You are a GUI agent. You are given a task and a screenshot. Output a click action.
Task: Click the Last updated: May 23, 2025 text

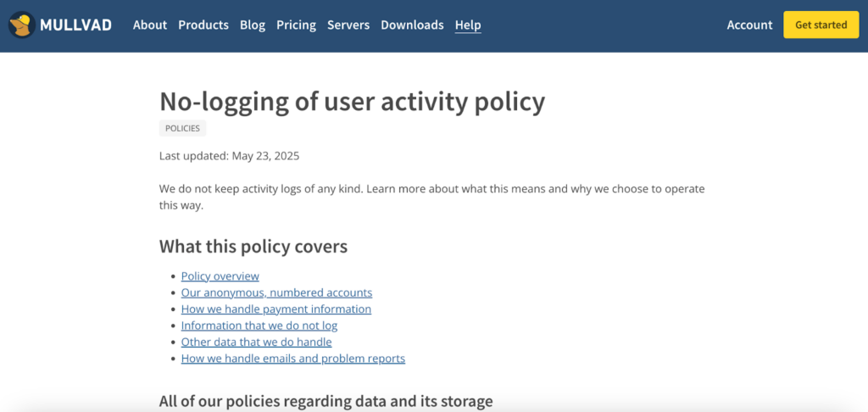point(229,156)
